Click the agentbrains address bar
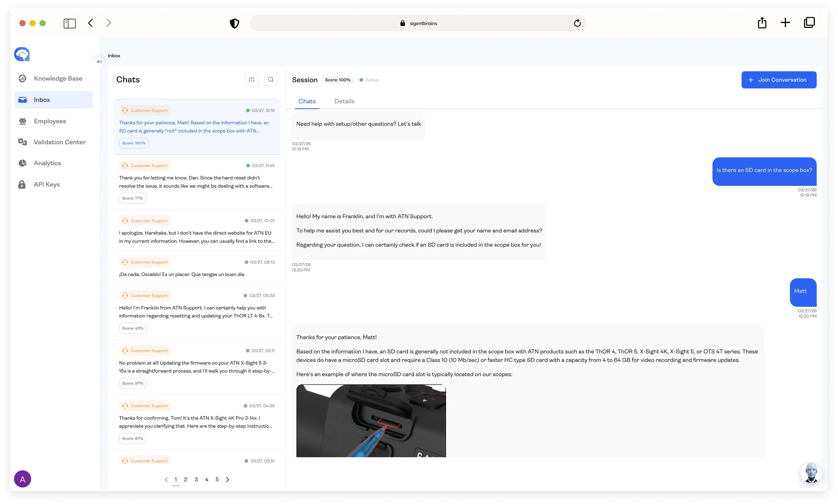Viewport: 838px width, 504px height. [418, 23]
